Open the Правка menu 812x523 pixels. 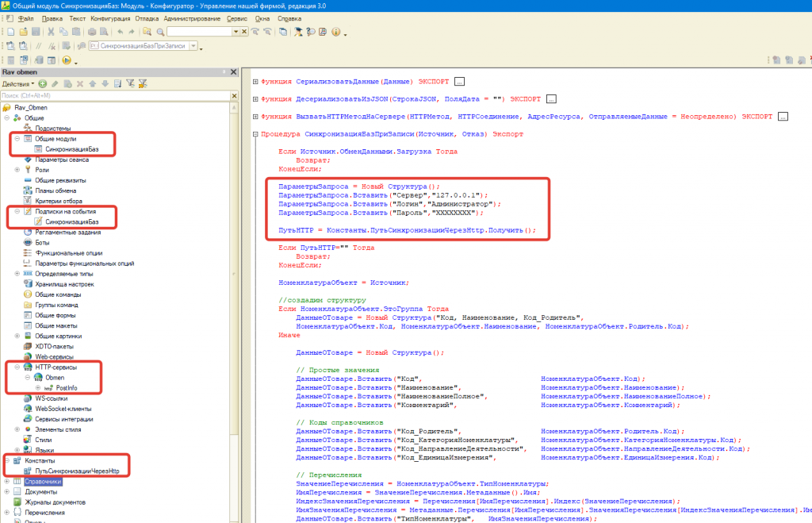click(52, 19)
